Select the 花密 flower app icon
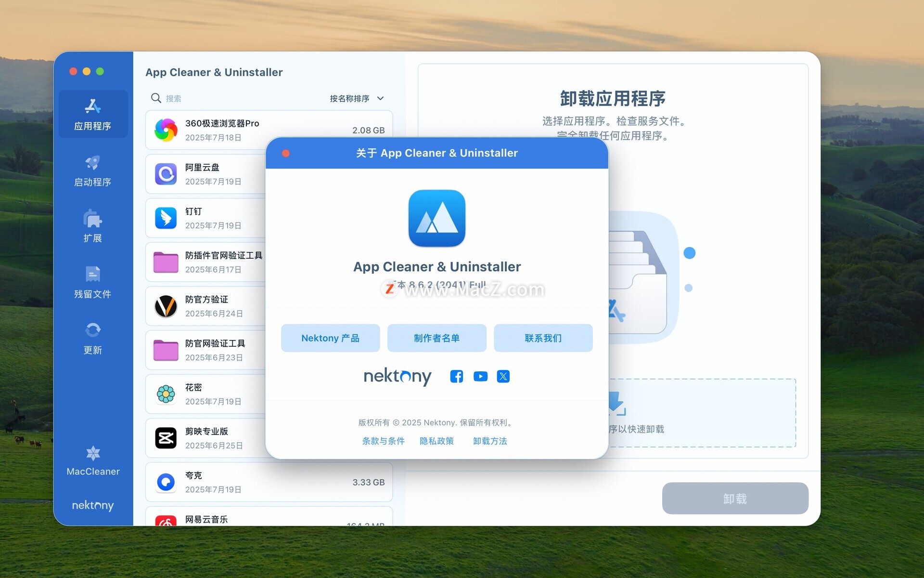The width and height of the screenshot is (924, 578). (166, 394)
